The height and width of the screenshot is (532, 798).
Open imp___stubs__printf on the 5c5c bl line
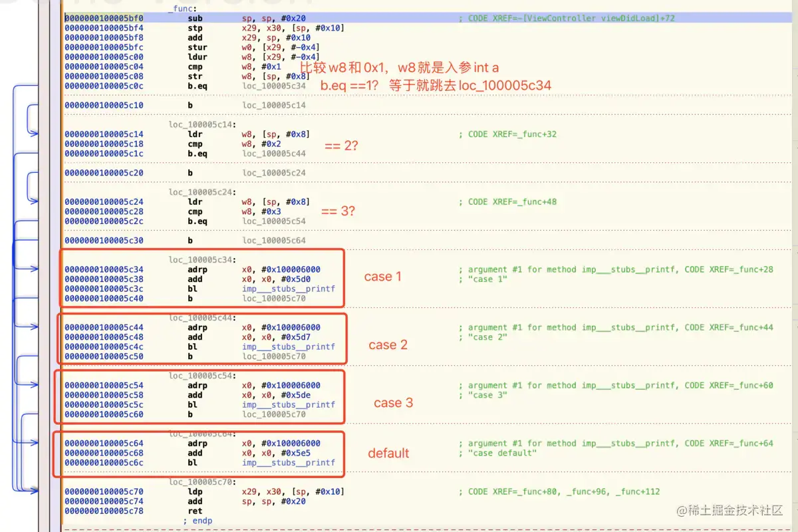(289, 405)
